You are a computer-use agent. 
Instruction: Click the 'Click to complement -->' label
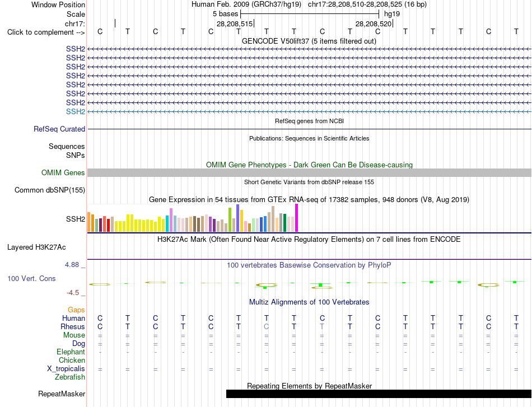[46, 32]
